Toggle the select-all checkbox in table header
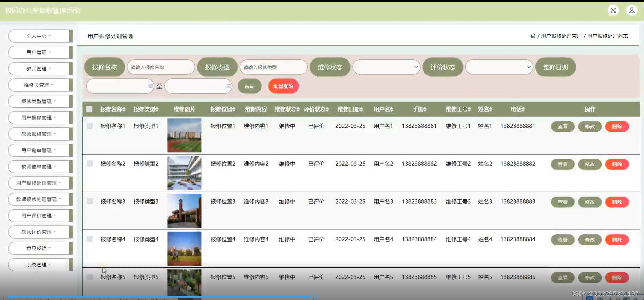 [89, 109]
